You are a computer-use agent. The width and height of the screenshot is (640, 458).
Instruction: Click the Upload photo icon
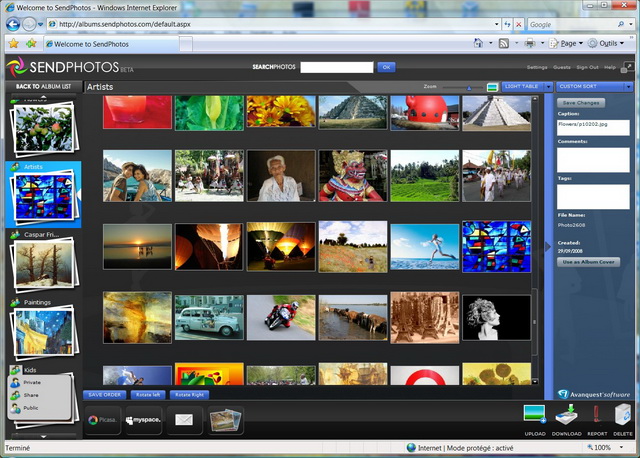[x=535, y=416]
